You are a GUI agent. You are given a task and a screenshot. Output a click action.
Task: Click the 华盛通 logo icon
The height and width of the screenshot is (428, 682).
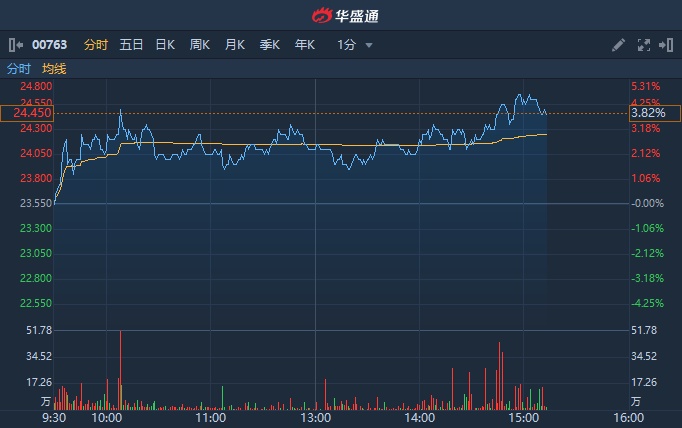pyautogui.click(x=320, y=15)
